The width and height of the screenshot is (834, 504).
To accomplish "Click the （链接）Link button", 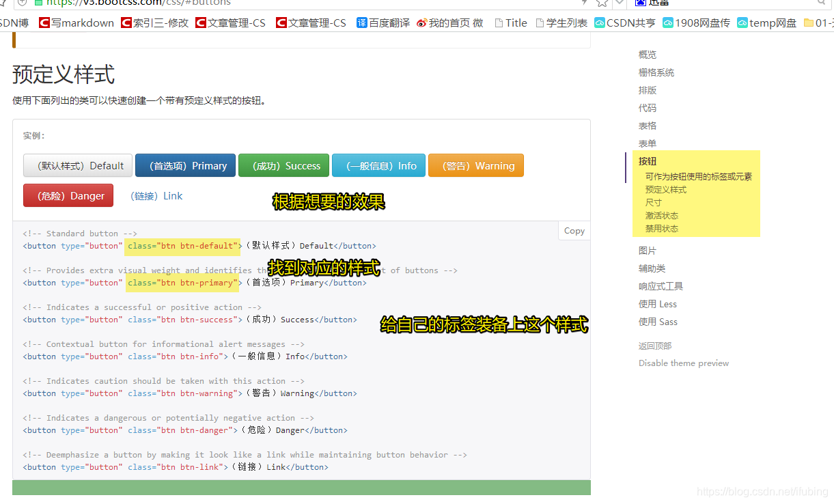I will (156, 195).
